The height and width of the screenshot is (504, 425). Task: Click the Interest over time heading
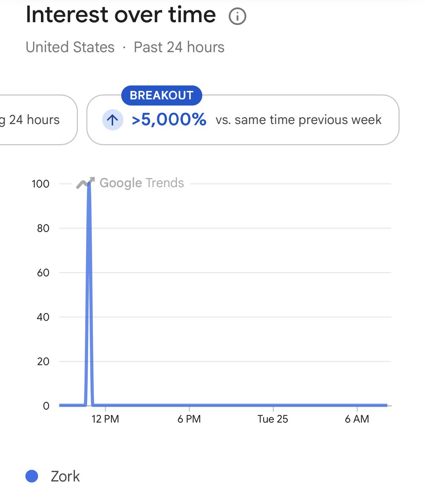pyautogui.click(x=121, y=15)
